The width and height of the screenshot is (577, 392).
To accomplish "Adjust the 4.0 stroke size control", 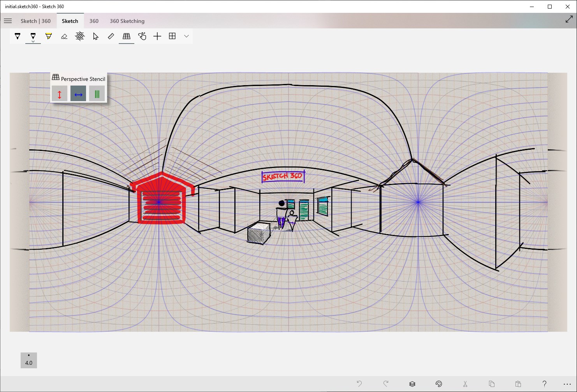I will [28, 360].
